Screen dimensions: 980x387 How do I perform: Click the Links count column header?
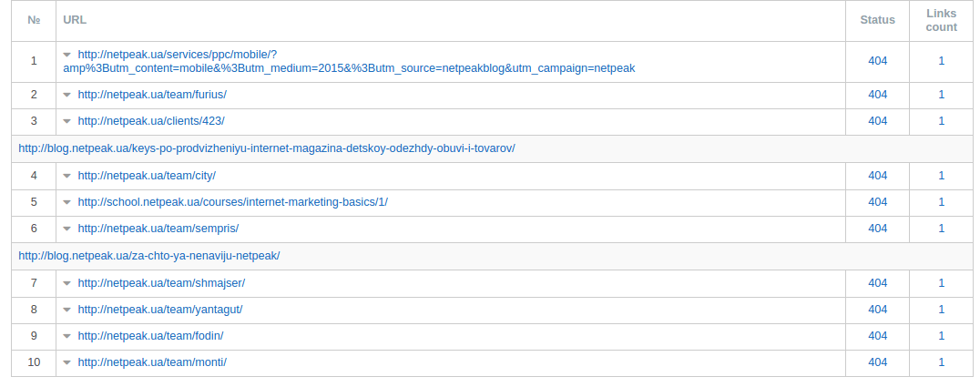[x=941, y=20]
